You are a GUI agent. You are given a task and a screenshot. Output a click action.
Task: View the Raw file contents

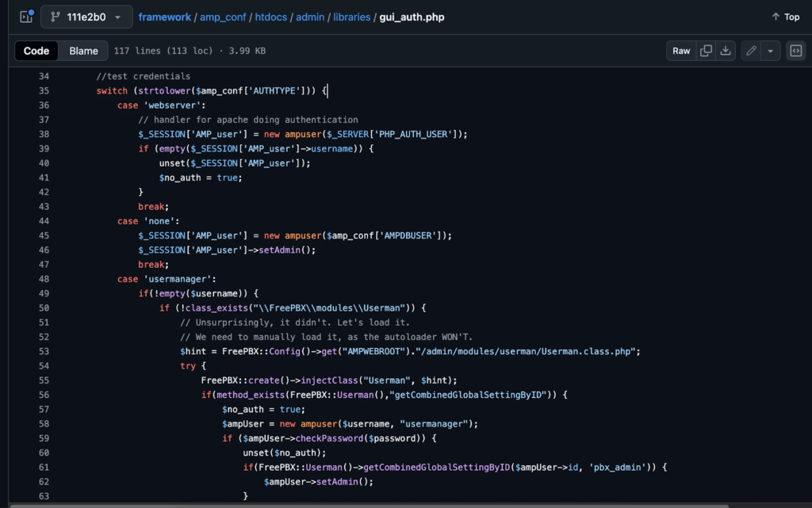tap(681, 51)
